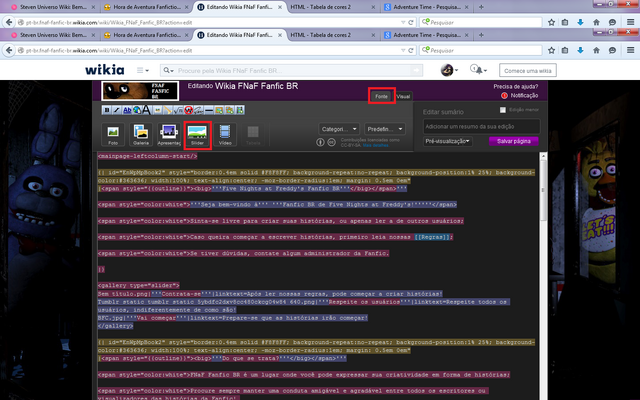Add a video with the Vídeo button

tap(225, 135)
